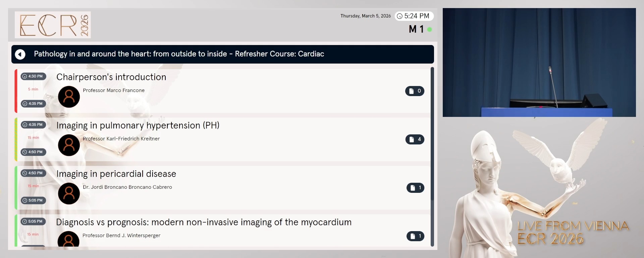Viewport: 644px width, 258px height.
Task: Click the clock icon beside 5:24 PM
Action: [399, 16]
